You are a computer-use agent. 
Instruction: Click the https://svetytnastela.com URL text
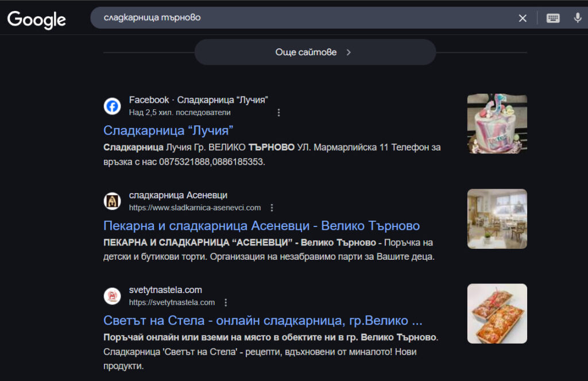[x=172, y=302]
